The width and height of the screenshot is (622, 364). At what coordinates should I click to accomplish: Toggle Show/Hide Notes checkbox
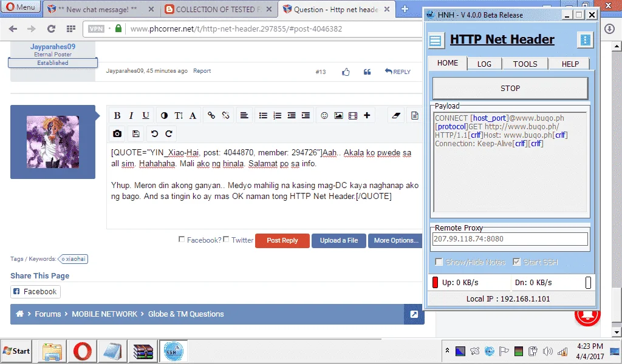439,262
